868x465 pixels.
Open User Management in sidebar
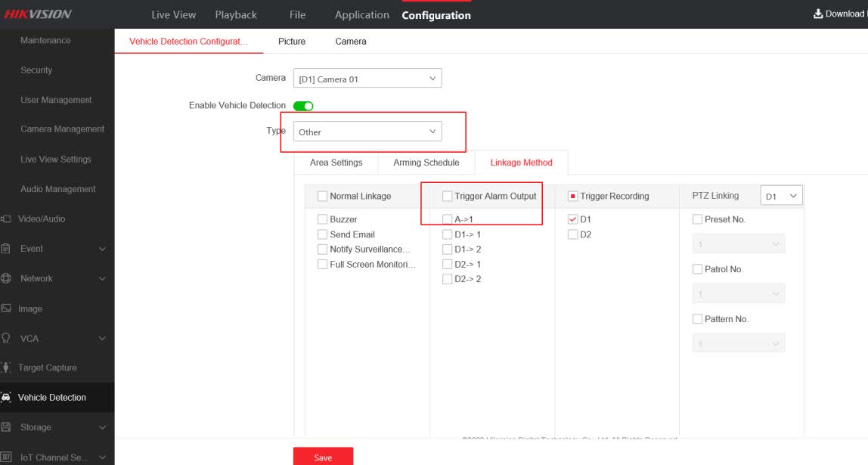(56, 101)
